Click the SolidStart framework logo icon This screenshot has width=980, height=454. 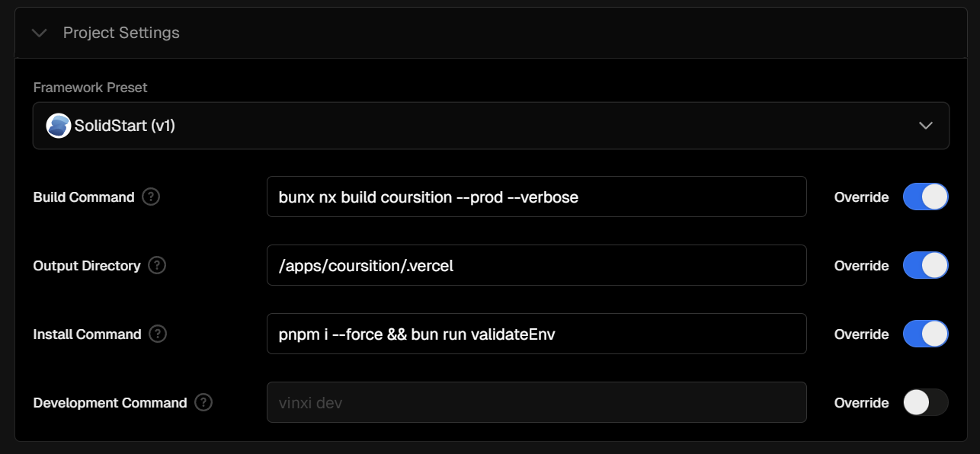point(59,126)
